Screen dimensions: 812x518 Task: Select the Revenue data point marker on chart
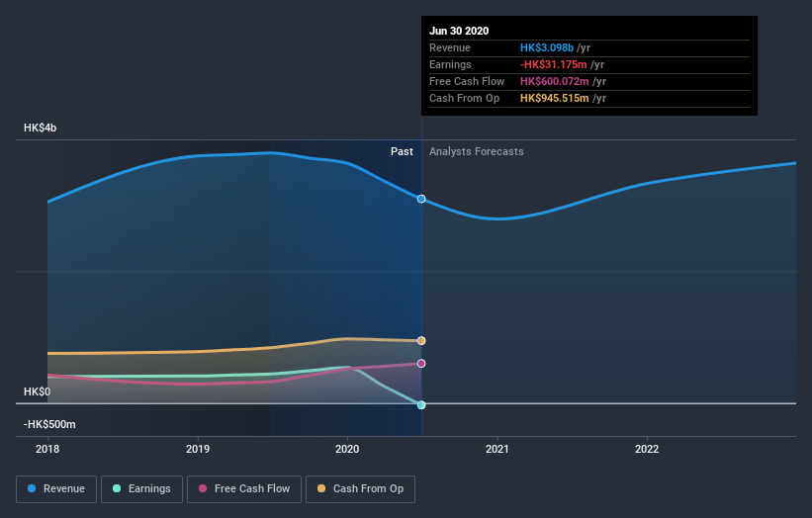click(x=421, y=200)
